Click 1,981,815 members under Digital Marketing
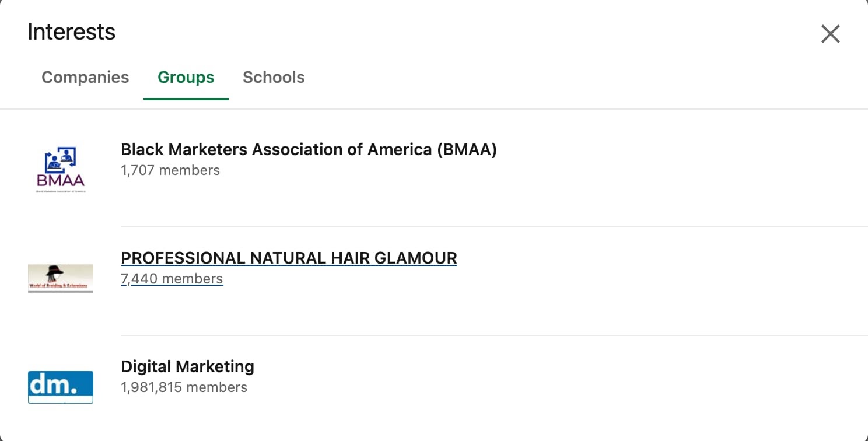This screenshot has height=441, width=868. pyautogui.click(x=184, y=387)
